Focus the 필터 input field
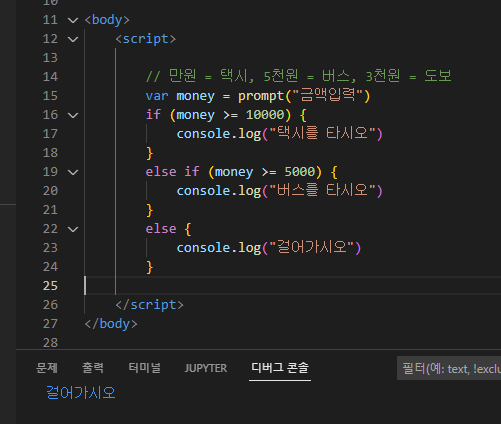The height and width of the screenshot is (424, 501). click(449, 368)
